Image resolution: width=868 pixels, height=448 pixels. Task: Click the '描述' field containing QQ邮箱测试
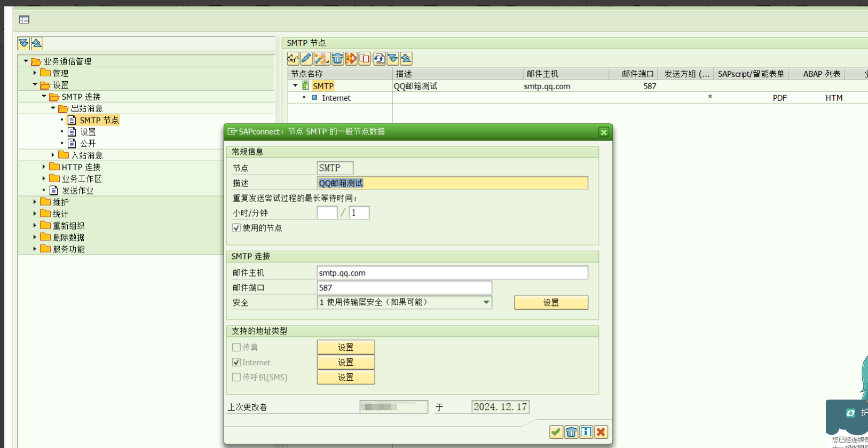coord(453,183)
